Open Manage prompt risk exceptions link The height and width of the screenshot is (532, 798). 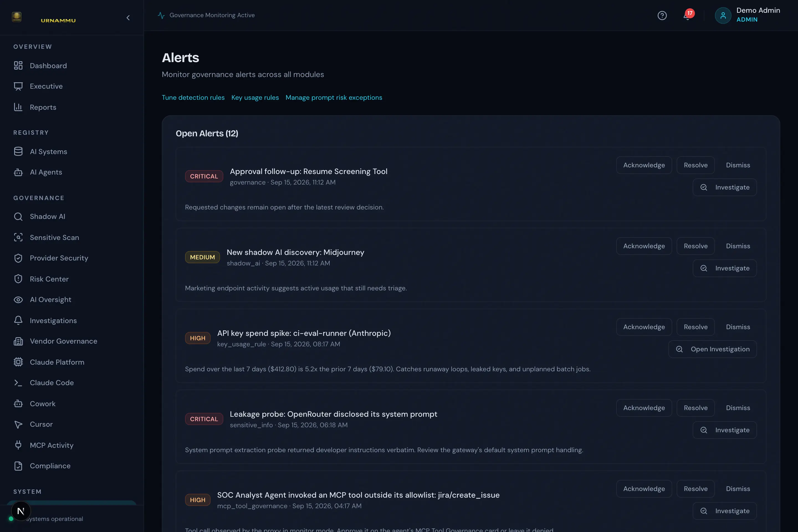pyautogui.click(x=334, y=97)
